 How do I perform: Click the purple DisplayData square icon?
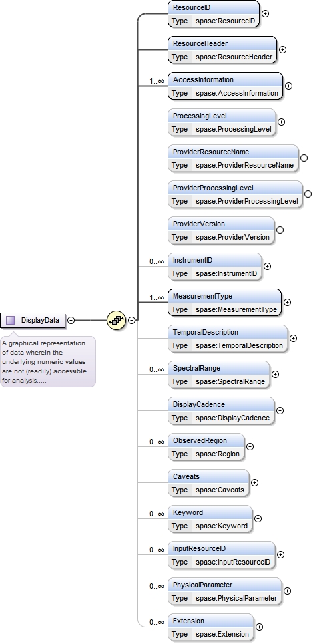(x=11, y=320)
